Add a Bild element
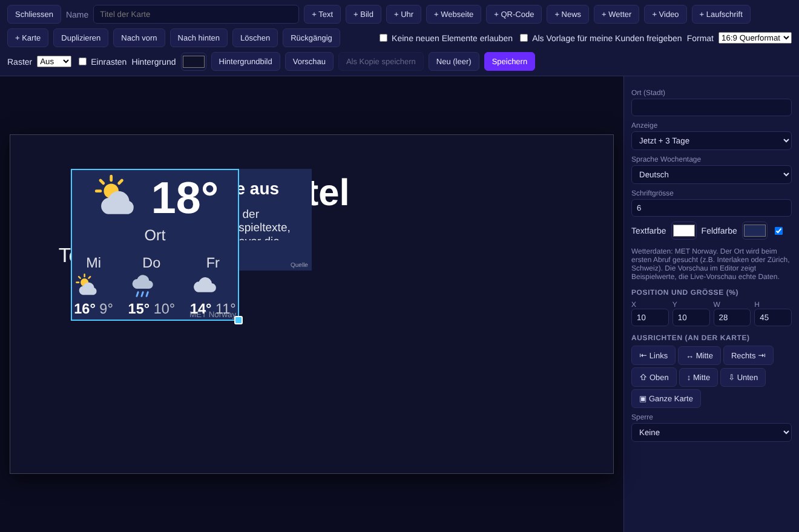 (363, 15)
